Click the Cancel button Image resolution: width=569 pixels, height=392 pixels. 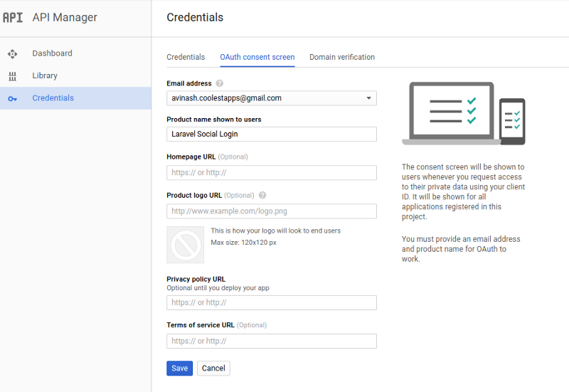tap(213, 369)
